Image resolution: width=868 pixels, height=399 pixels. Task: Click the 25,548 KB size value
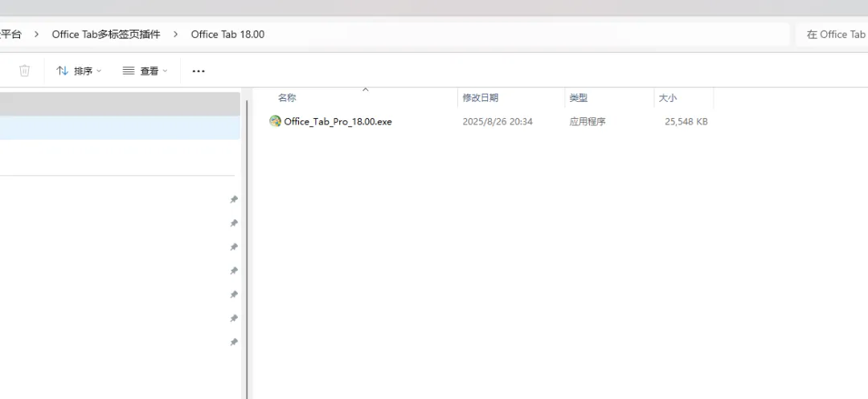(686, 121)
